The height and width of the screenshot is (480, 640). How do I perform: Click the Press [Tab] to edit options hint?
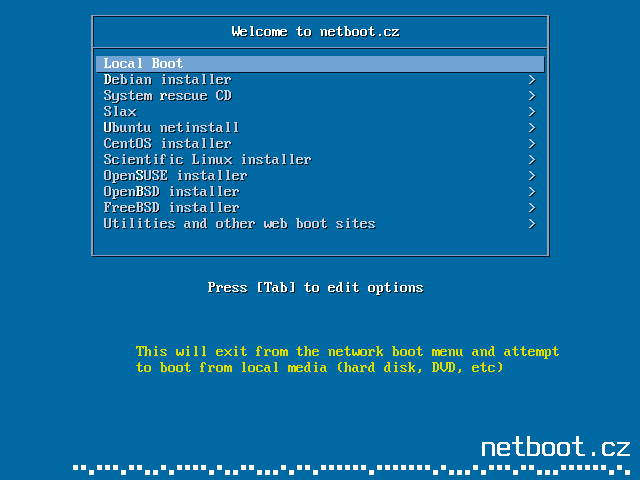click(315, 288)
